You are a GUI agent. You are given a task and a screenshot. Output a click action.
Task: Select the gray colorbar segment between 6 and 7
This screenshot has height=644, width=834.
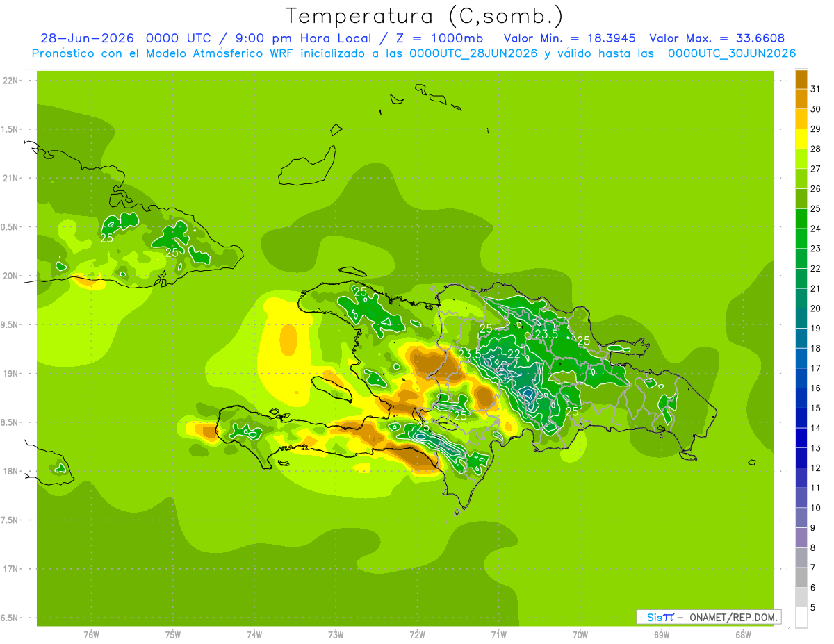(801, 577)
